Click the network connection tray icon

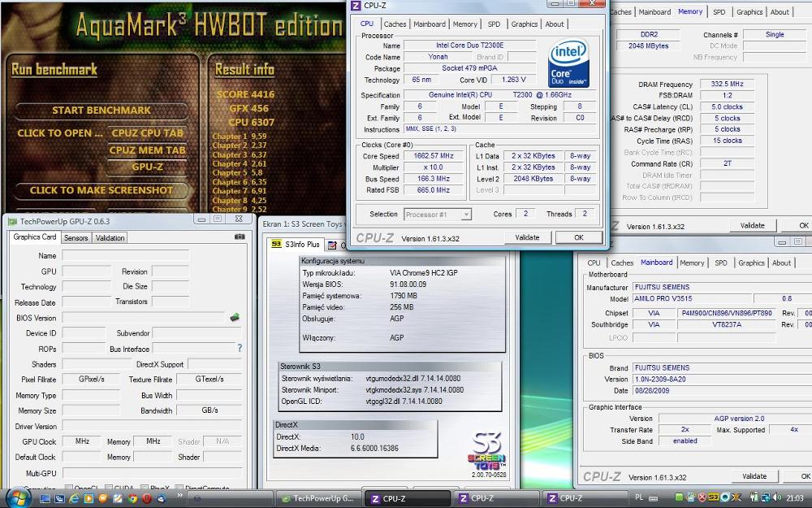point(766,497)
